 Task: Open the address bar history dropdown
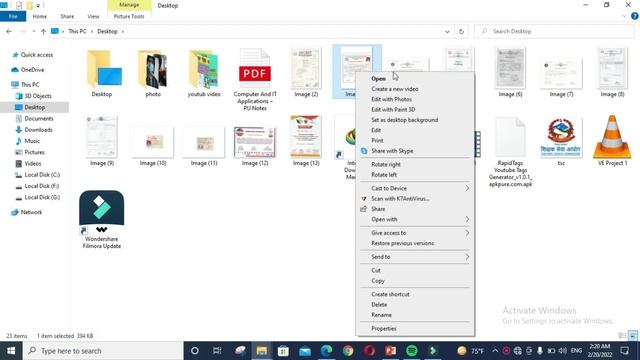(x=447, y=31)
